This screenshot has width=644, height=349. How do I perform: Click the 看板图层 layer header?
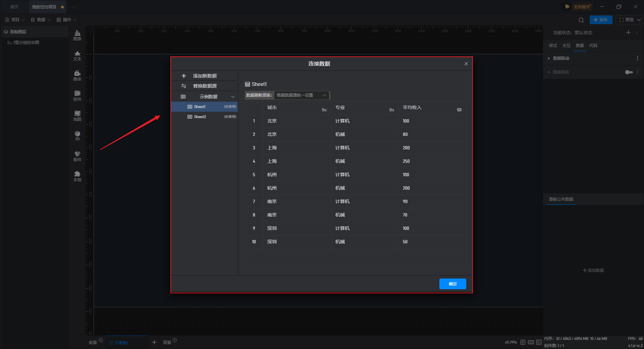(x=35, y=32)
